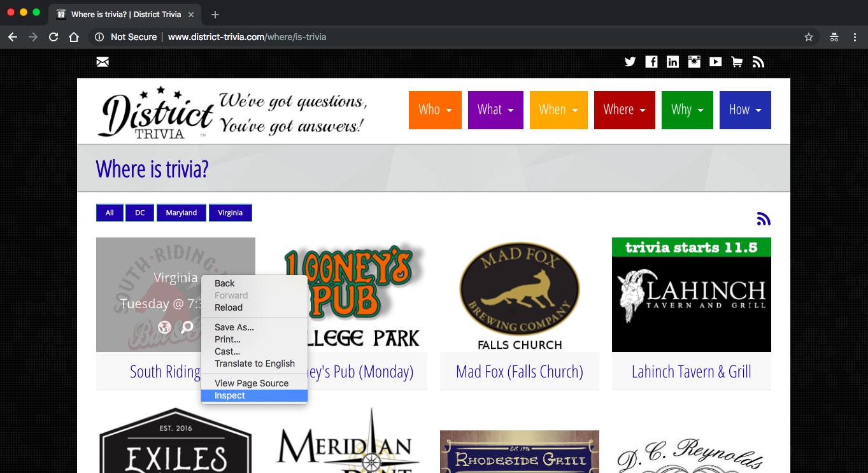The image size is (868, 473).
Task: Expand the Where menu
Action: coord(625,110)
